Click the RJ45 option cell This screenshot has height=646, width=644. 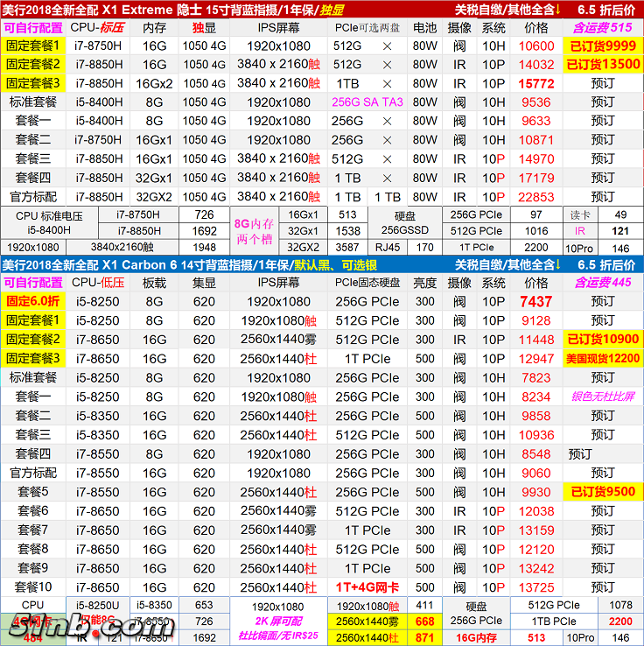pos(388,248)
